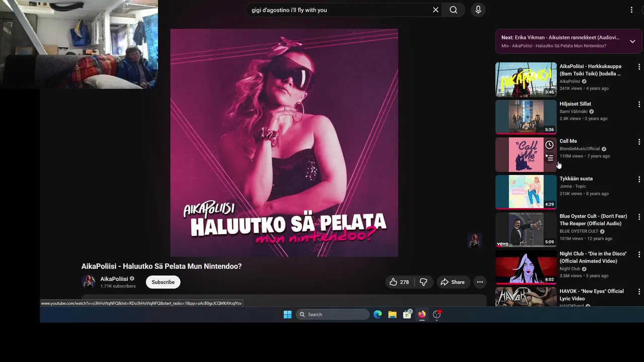Open more options for Blue Oyster Cult video
The height and width of the screenshot is (362, 644).
point(639,217)
